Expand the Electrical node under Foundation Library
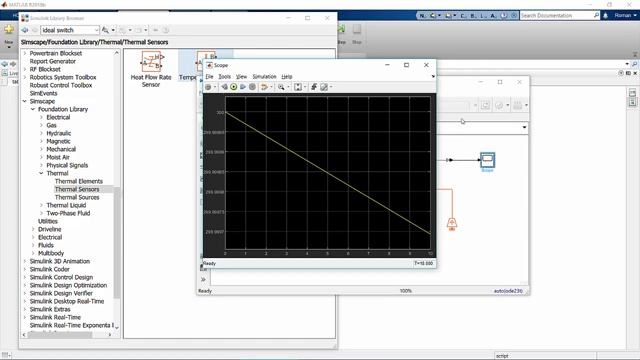 [41, 117]
